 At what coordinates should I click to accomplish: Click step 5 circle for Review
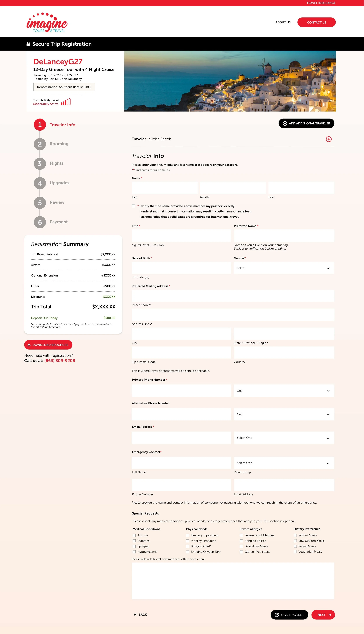coord(40,203)
